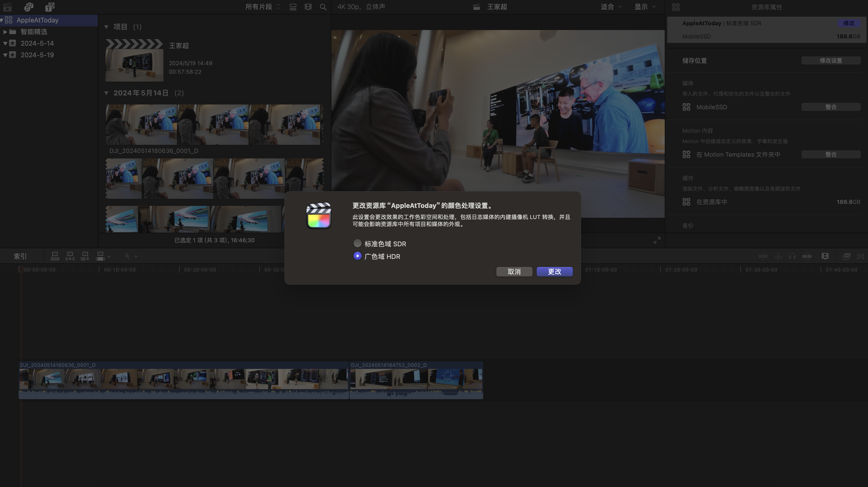The height and width of the screenshot is (487, 868).
Task: Open the 所有片段 filter dropdown
Action: click(x=263, y=7)
